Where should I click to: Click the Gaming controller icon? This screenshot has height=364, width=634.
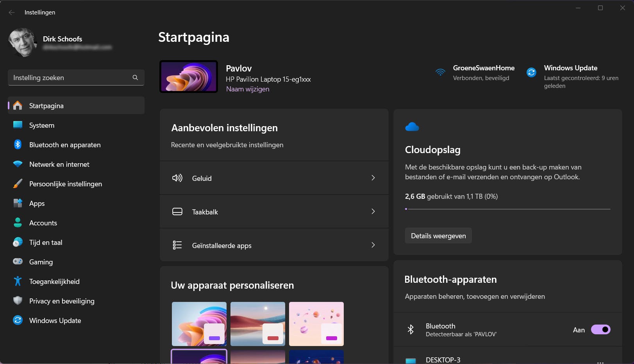click(18, 262)
